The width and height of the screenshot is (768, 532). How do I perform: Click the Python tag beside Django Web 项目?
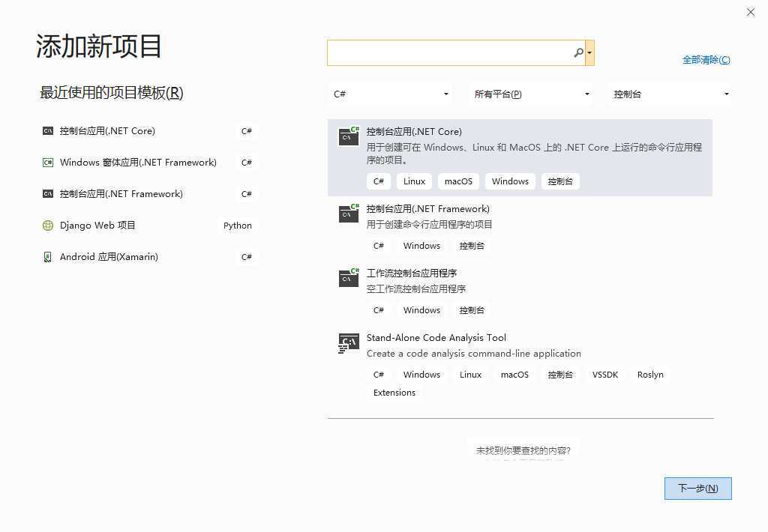(238, 226)
